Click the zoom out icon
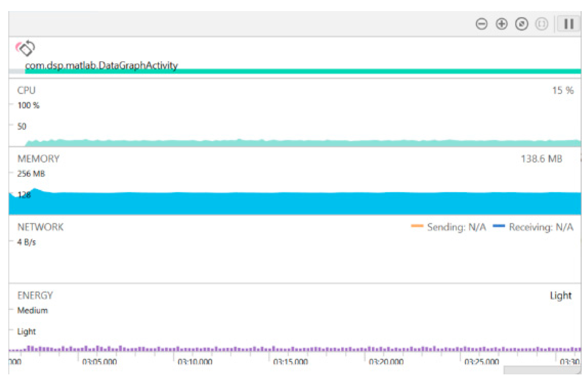 (x=481, y=24)
